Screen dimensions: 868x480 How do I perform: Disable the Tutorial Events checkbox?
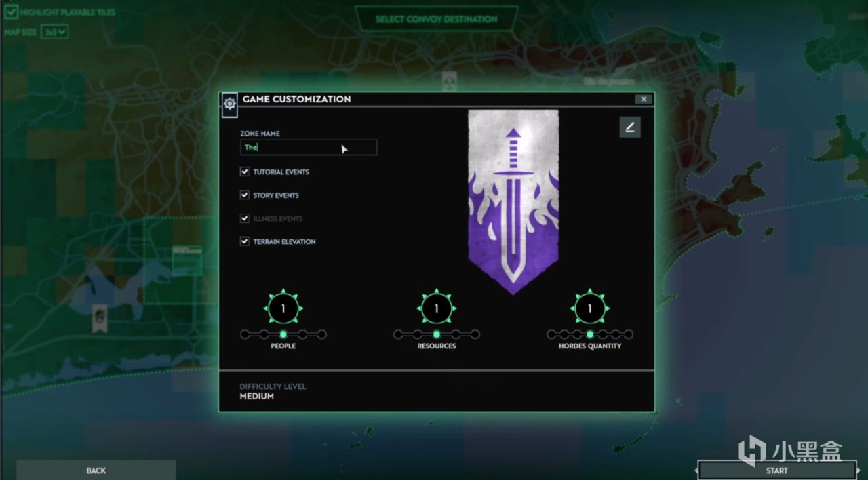tap(245, 172)
